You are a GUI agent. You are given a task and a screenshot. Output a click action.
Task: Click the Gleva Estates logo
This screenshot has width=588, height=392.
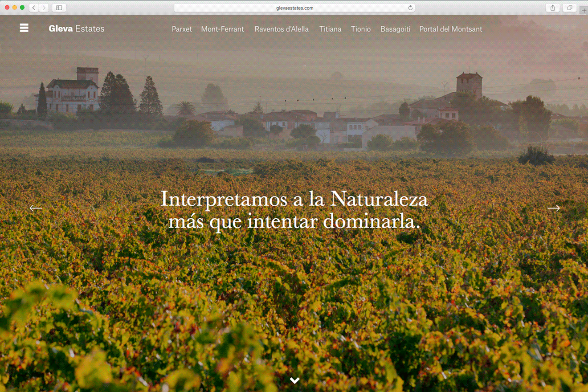coord(77,29)
